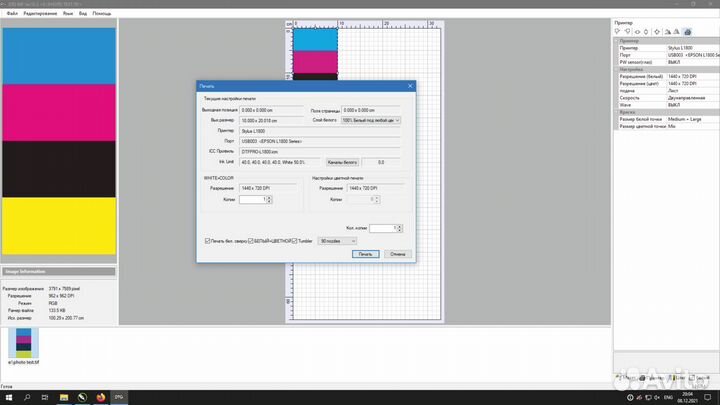The image size is (720, 405).
Task: Open File Explorer from the taskbar
Action: point(64,397)
